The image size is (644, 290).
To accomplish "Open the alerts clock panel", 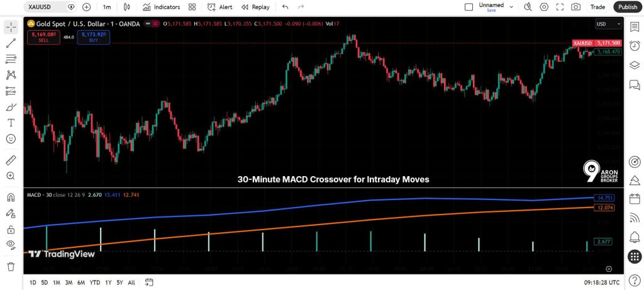I will click(x=635, y=45).
